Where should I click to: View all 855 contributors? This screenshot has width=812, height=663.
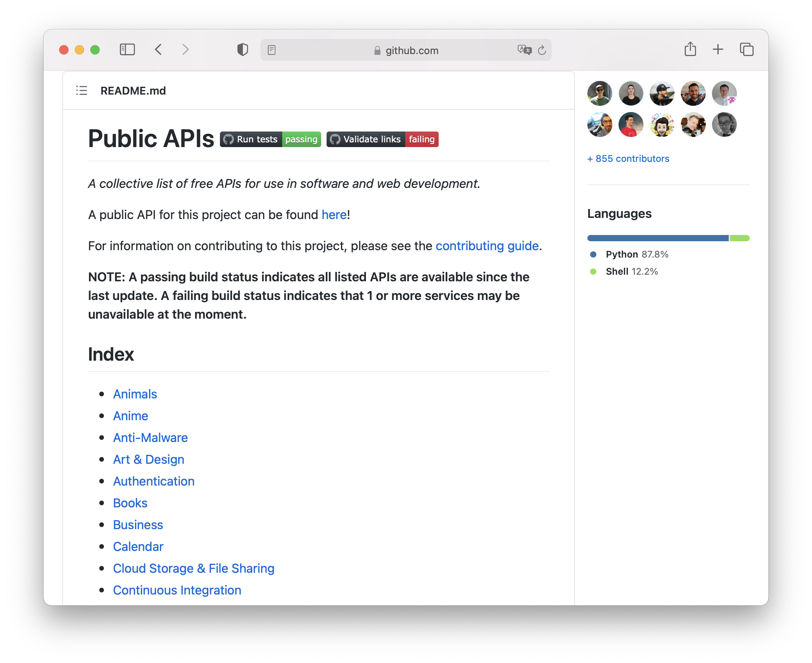click(x=628, y=158)
